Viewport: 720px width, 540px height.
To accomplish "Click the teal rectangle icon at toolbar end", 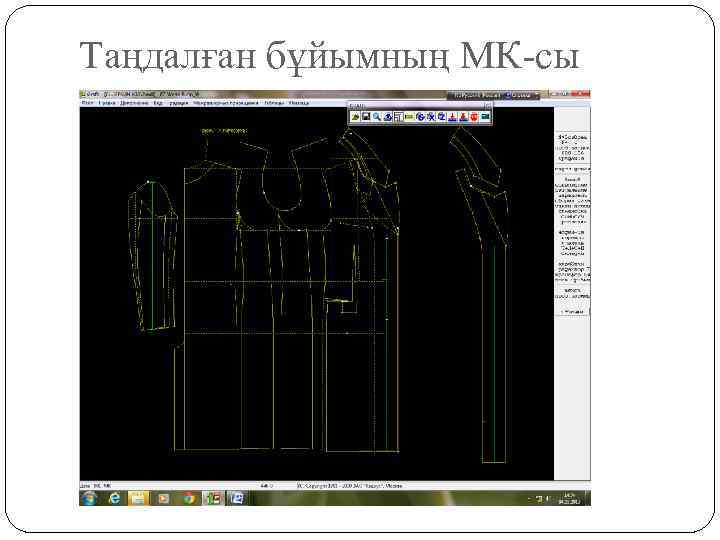I will [x=485, y=117].
